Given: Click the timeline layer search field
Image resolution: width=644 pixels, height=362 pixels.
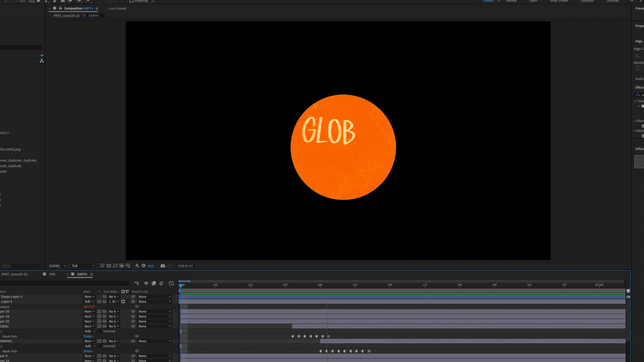Looking at the screenshot, I should tap(64, 283).
